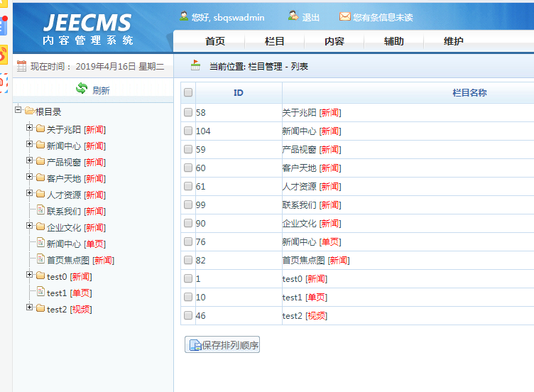Screen dimensions: 534x392
Task: Click folder icon of 新闻中心 [新闻] in tree
Action: tap(40, 145)
